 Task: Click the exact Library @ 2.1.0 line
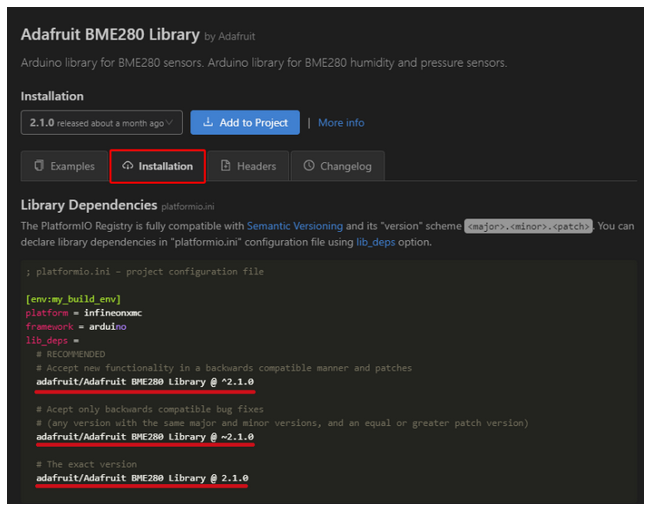coord(142,478)
